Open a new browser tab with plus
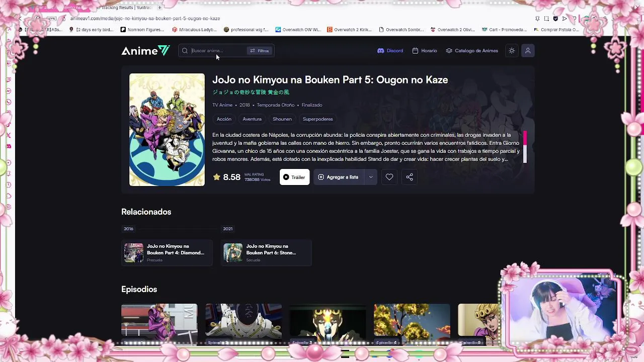Image resolution: width=644 pixels, height=362 pixels. click(160, 8)
